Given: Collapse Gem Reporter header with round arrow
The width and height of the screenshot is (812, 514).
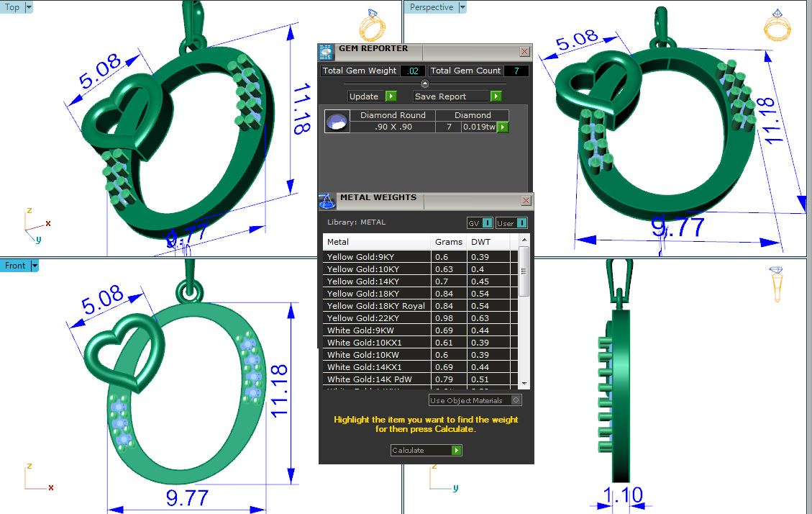Looking at the screenshot, I should [x=424, y=84].
